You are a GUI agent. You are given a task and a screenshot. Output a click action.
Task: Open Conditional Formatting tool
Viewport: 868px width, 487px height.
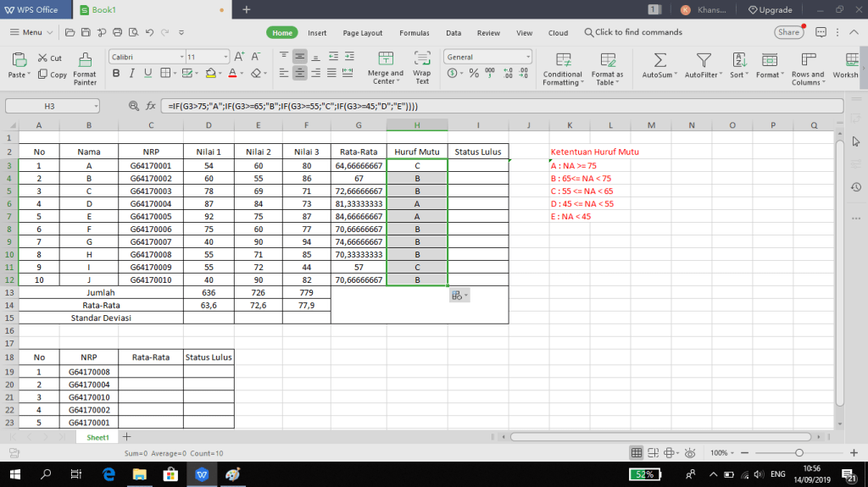563,60
